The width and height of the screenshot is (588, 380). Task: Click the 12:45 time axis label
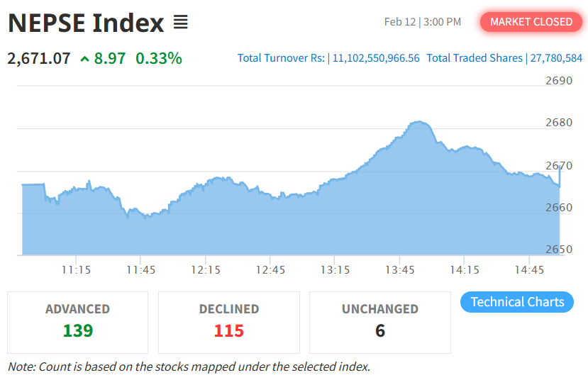270,270
